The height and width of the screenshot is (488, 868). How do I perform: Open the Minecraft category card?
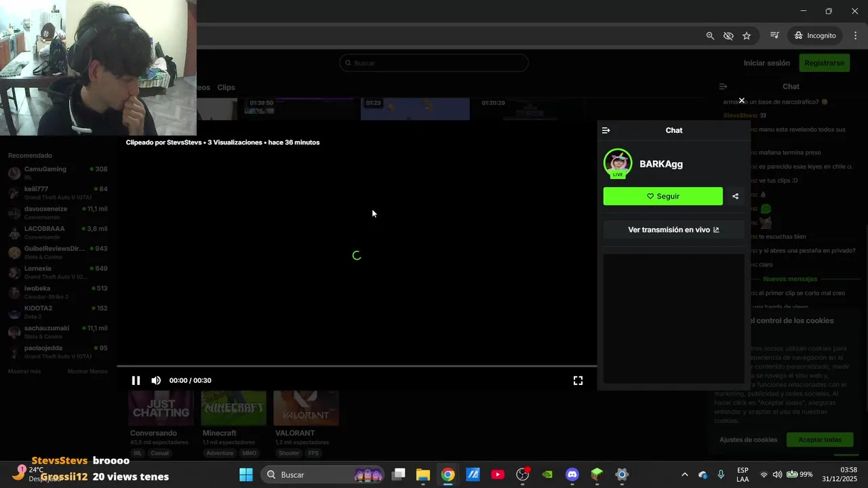tap(233, 408)
